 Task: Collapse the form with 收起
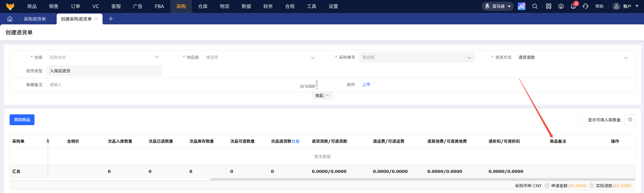(x=322, y=95)
